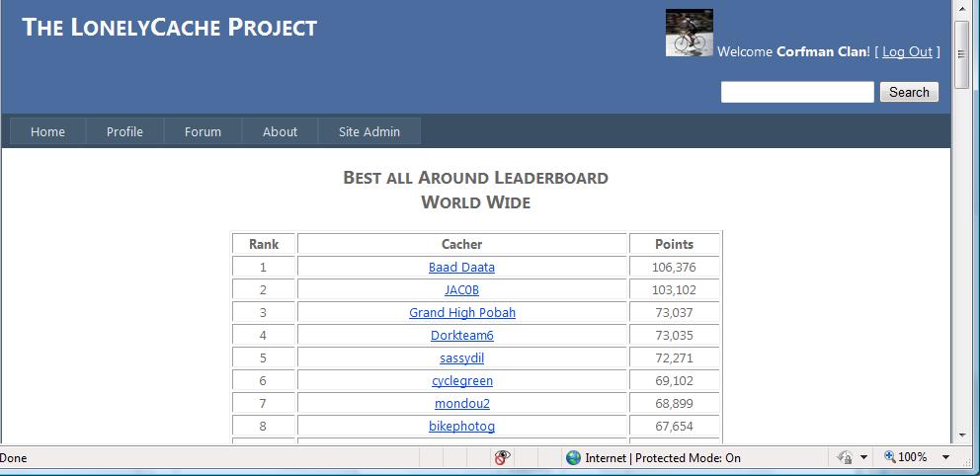Click the 100% zoom level text
The width and height of the screenshot is (980, 476).
click(913, 457)
